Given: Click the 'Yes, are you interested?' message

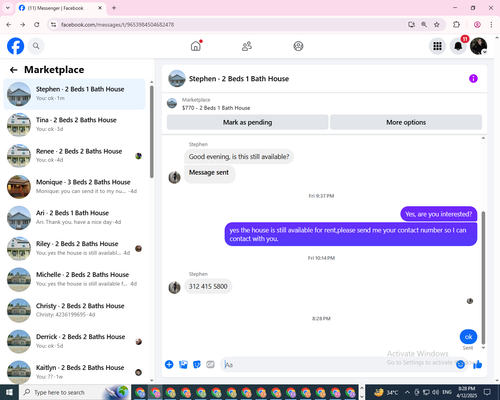Looking at the screenshot, I should coord(439,214).
